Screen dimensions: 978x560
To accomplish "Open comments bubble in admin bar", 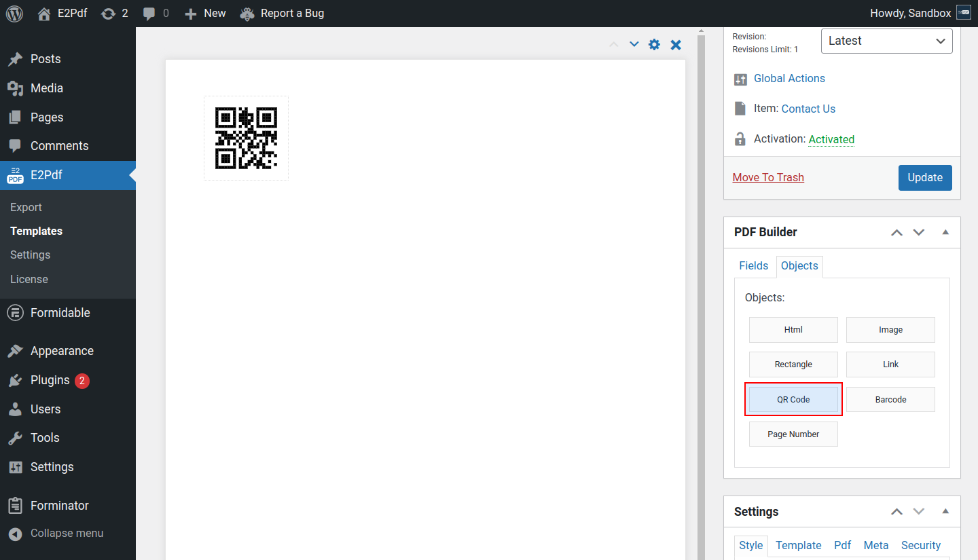I will [149, 14].
